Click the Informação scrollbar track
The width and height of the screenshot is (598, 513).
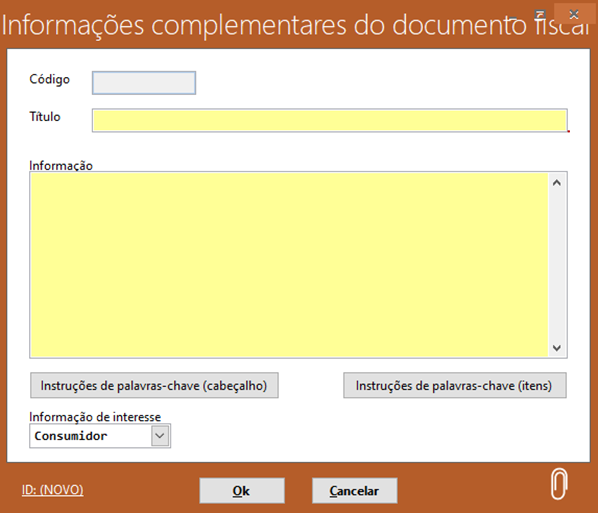pyautogui.click(x=557, y=265)
